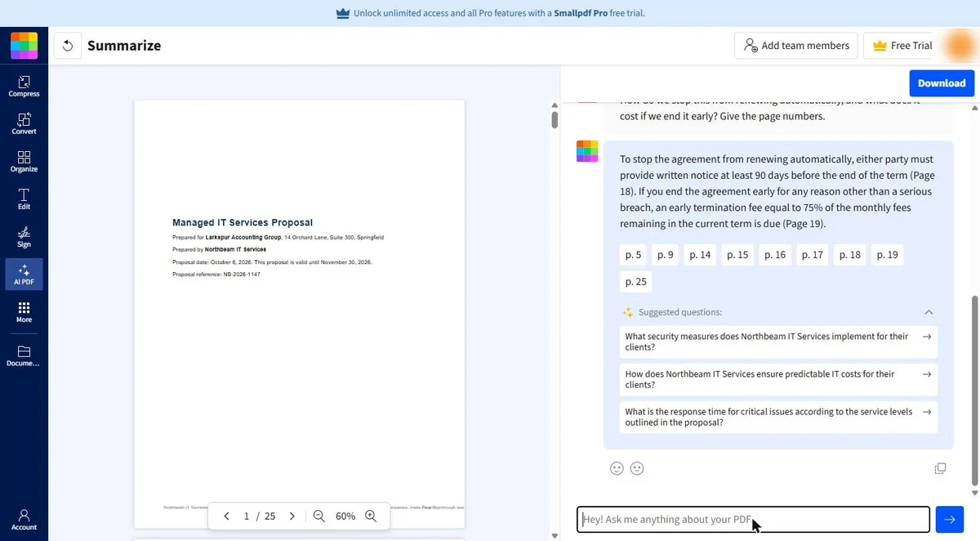This screenshot has width=980, height=541.
Task: Open the Compress tool
Action: (24, 87)
